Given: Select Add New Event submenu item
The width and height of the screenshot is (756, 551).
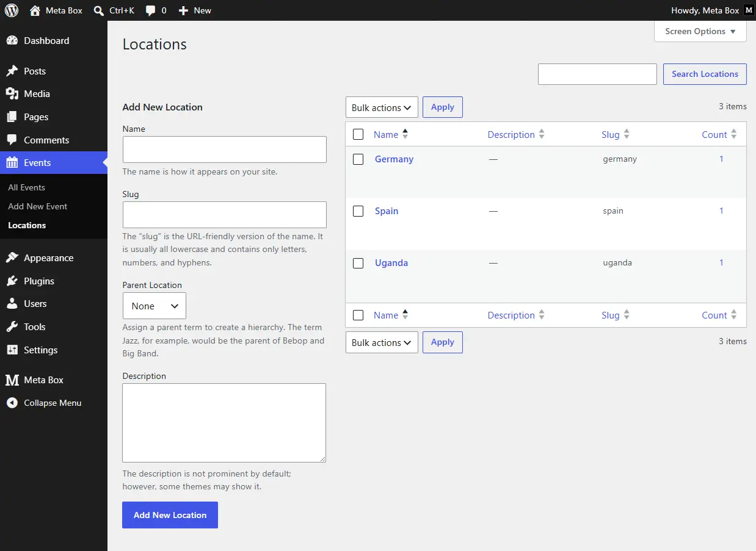Looking at the screenshot, I should click(x=38, y=206).
